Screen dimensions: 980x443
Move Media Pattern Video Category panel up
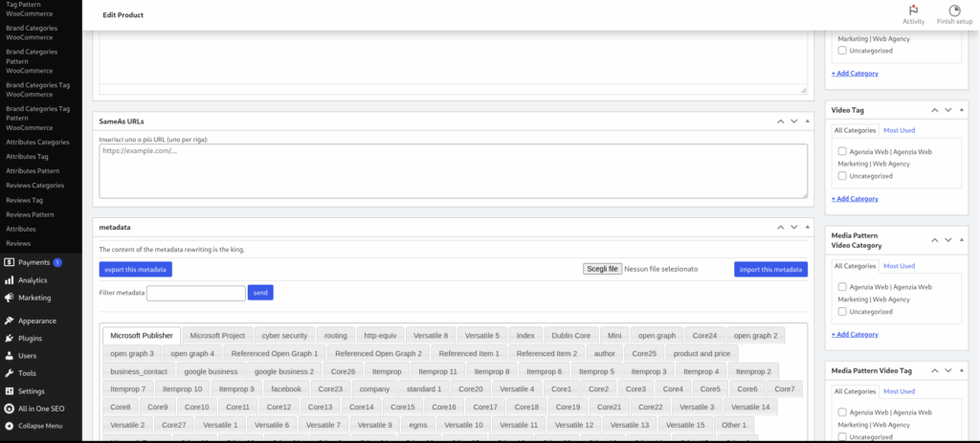pos(935,240)
